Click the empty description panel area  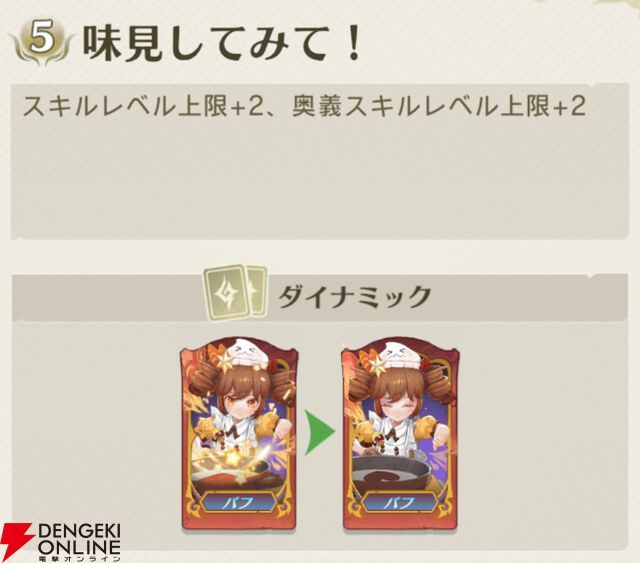pos(320,180)
